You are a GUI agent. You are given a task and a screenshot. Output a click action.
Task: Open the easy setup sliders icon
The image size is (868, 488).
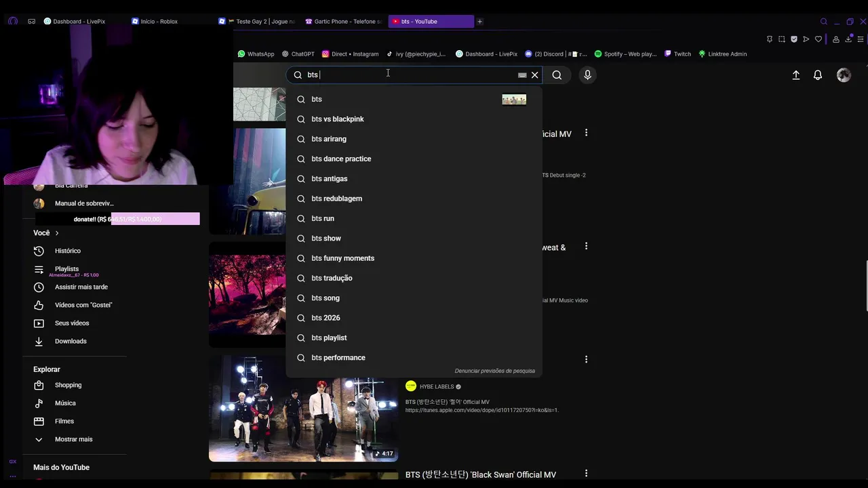coord(861,39)
